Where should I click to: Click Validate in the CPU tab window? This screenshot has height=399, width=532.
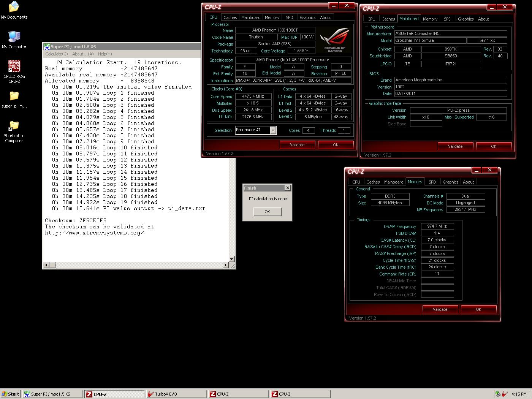coord(297,145)
